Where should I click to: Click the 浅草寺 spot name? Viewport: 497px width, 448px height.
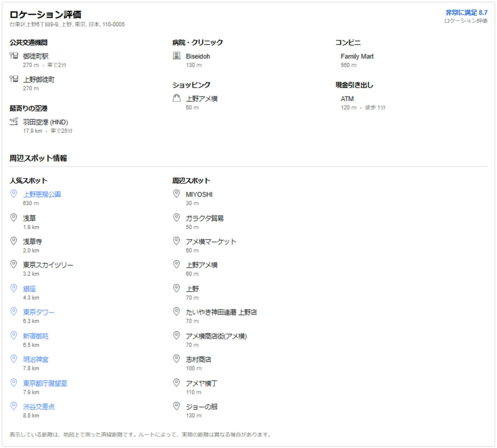(x=32, y=242)
